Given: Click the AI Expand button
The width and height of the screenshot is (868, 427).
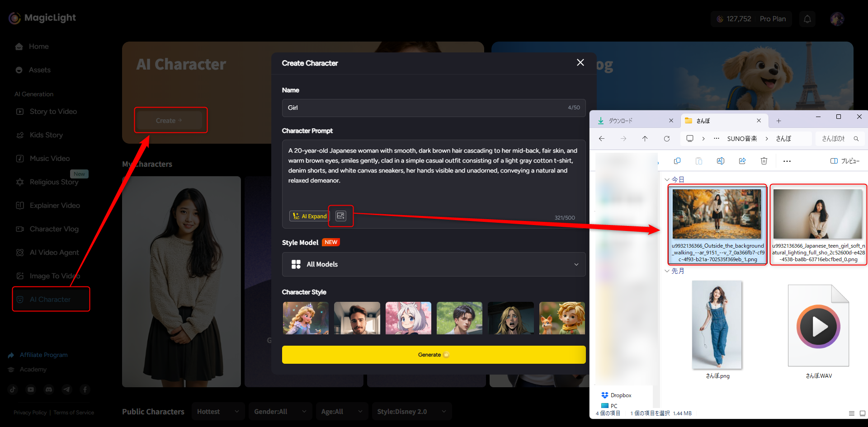Looking at the screenshot, I should [x=309, y=216].
